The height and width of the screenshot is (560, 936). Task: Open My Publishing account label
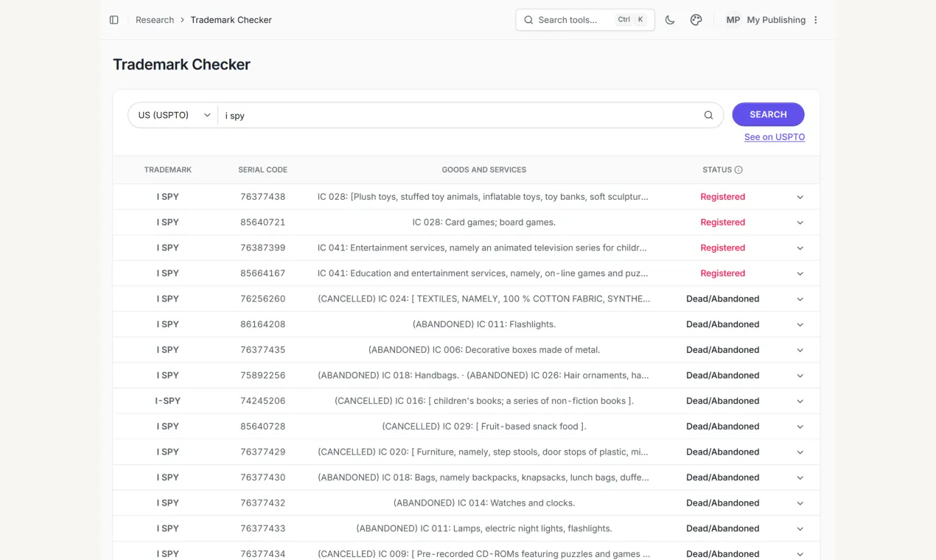click(776, 20)
